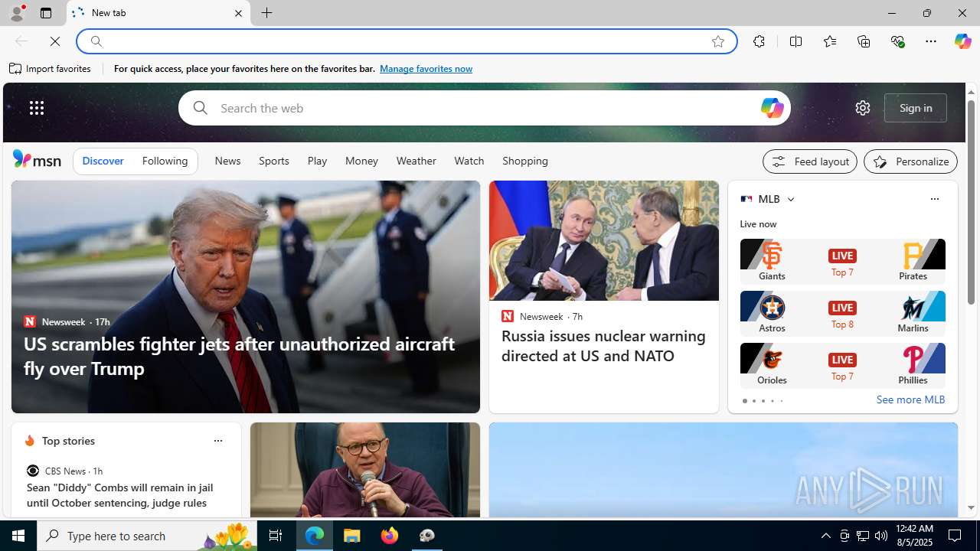
Task: Open Settings and more menu
Action: (x=931, y=41)
